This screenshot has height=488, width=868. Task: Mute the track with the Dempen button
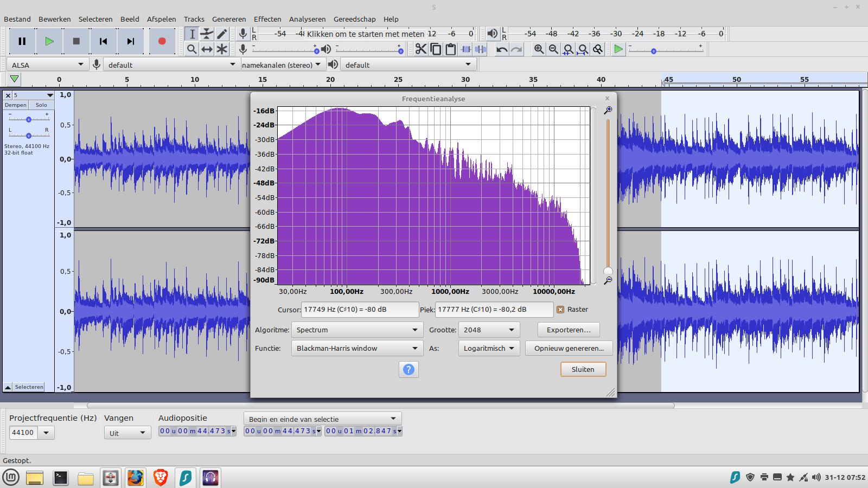point(16,105)
